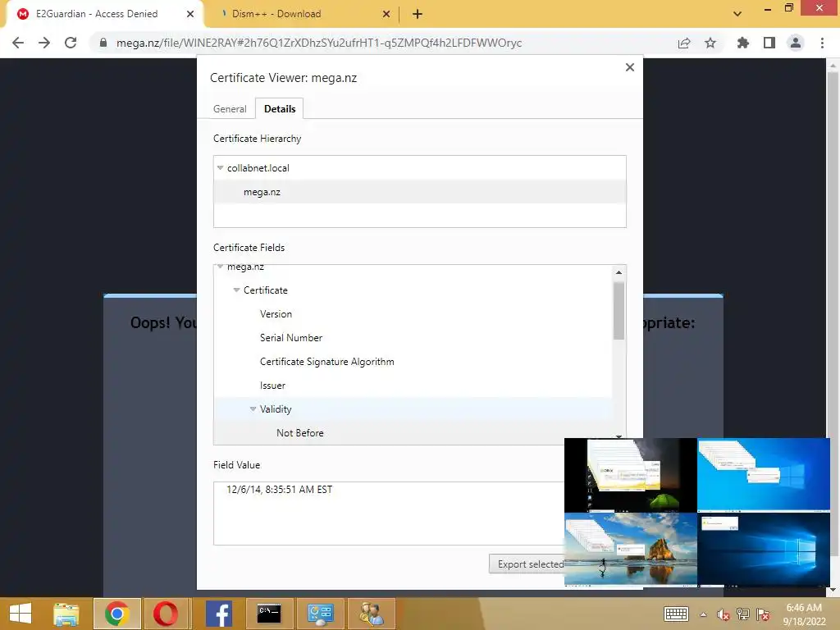The height and width of the screenshot is (630, 840).
Task: Click the Certificate Fields scrollbar thumb
Action: tap(619, 311)
